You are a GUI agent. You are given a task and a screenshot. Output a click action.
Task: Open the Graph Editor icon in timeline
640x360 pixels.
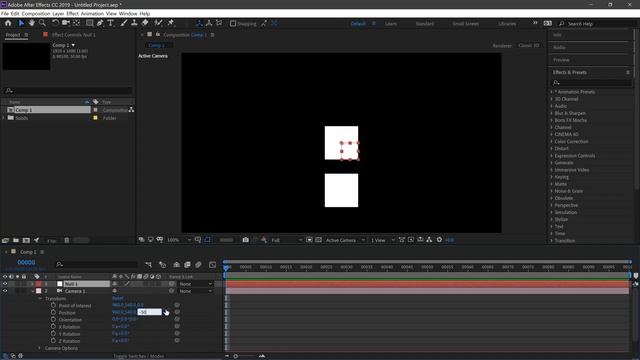click(212, 265)
